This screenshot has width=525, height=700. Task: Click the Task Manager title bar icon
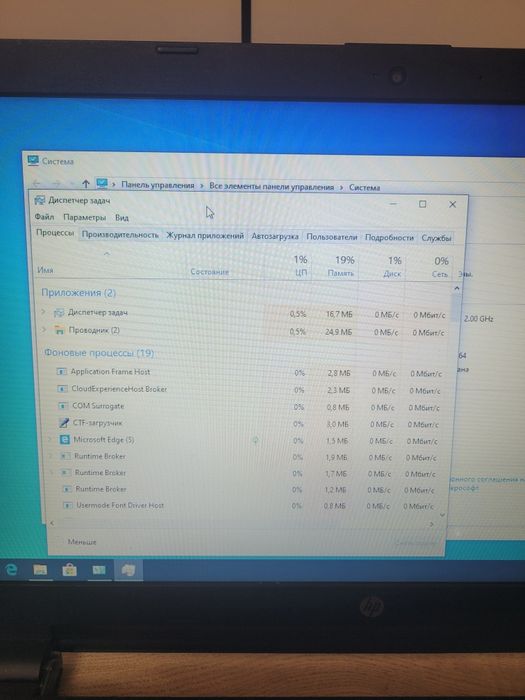pyautogui.click(x=40, y=200)
